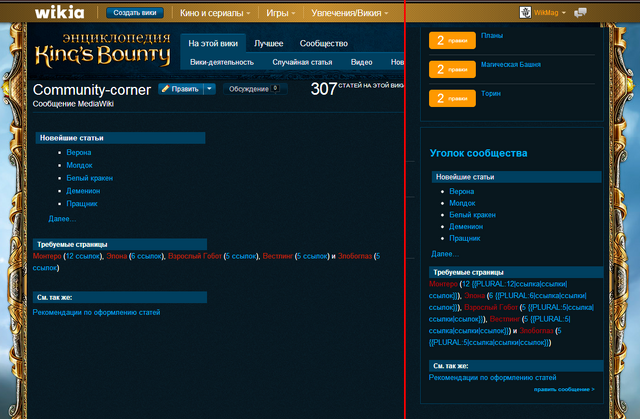
Task: Click the править сообщение link
Action: click(564, 389)
